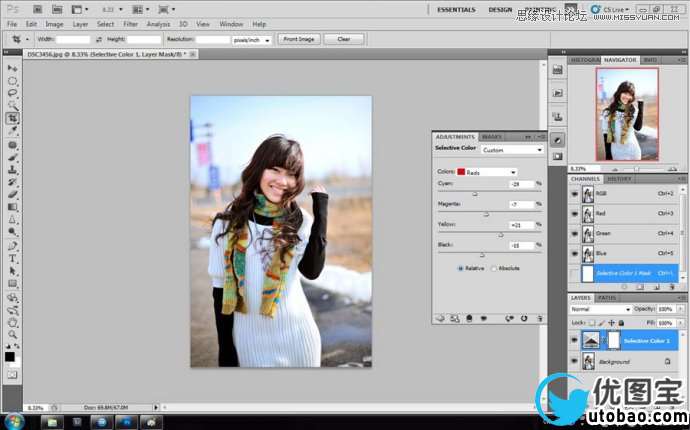690x430 pixels.
Task: Open the Selective Color preset dropdown
Action: click(512, 150)
